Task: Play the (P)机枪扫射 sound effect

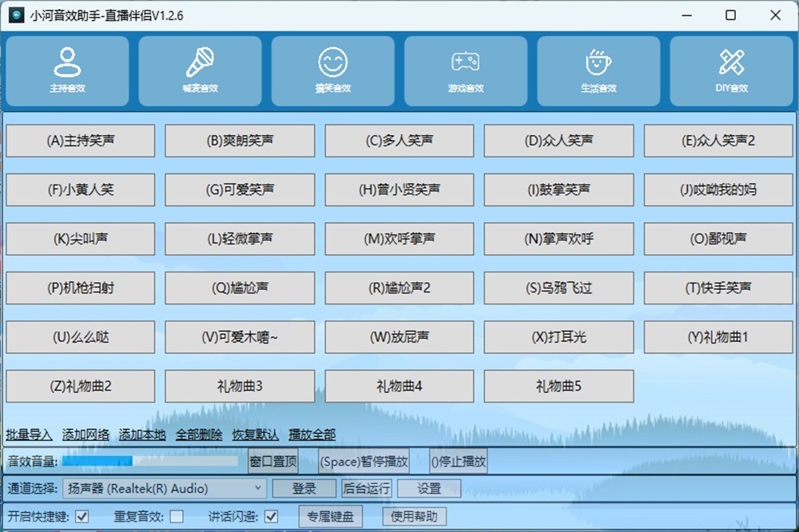Action: (80, 288)
